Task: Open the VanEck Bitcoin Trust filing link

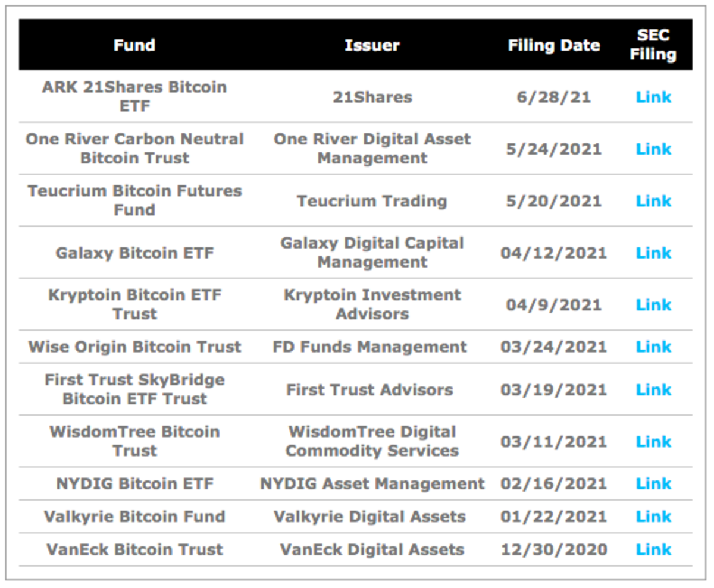Action: [653, 549]
